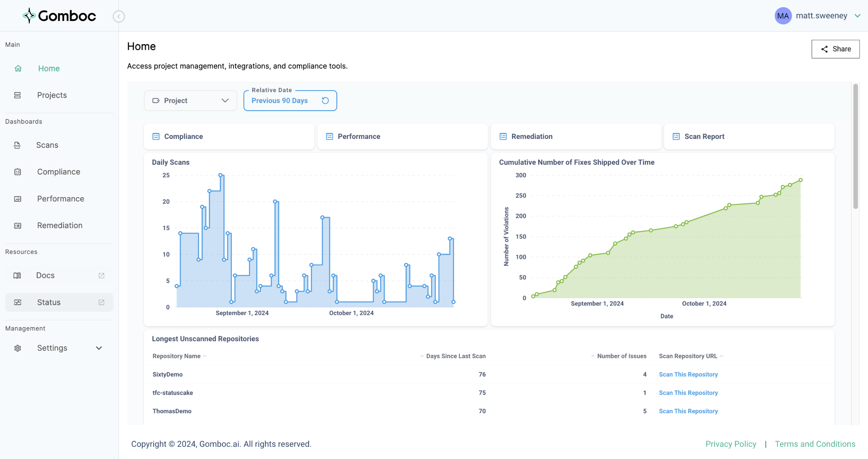
Task: Click the Scans dashboard icon in sidebar
Action: click(x=17, y=145)
